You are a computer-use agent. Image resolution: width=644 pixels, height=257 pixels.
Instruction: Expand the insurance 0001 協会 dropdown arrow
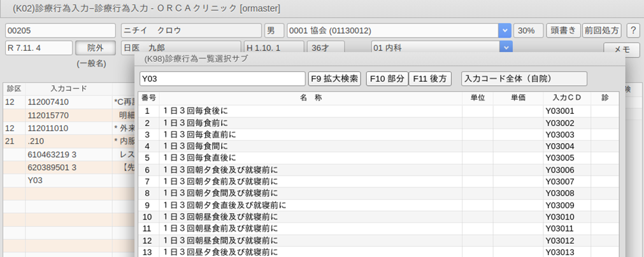pos(505,31)
